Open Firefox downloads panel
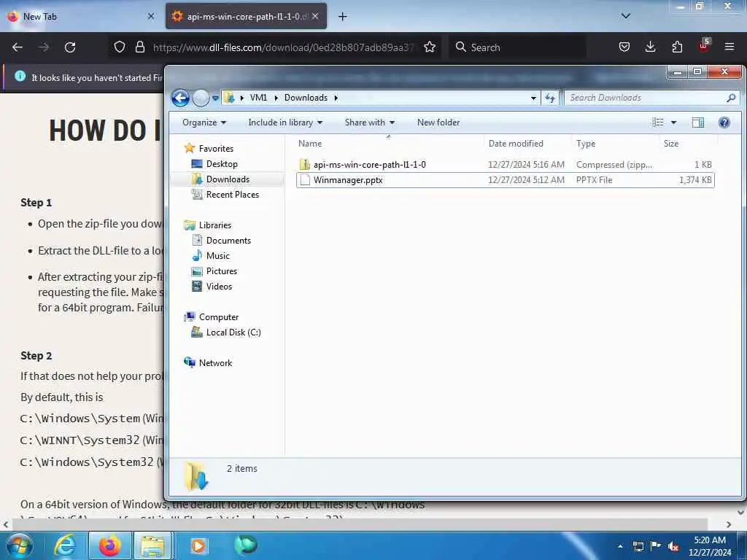 point(650,47)
